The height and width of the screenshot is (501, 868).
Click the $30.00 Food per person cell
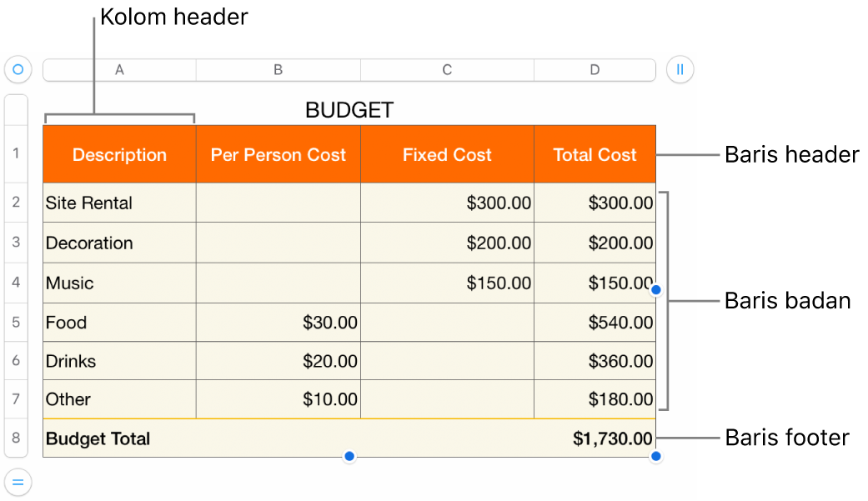coord(278,323)
